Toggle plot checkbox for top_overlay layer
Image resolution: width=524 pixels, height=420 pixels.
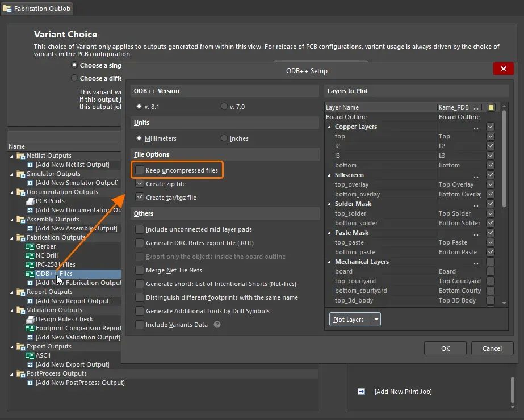point(491,184)
